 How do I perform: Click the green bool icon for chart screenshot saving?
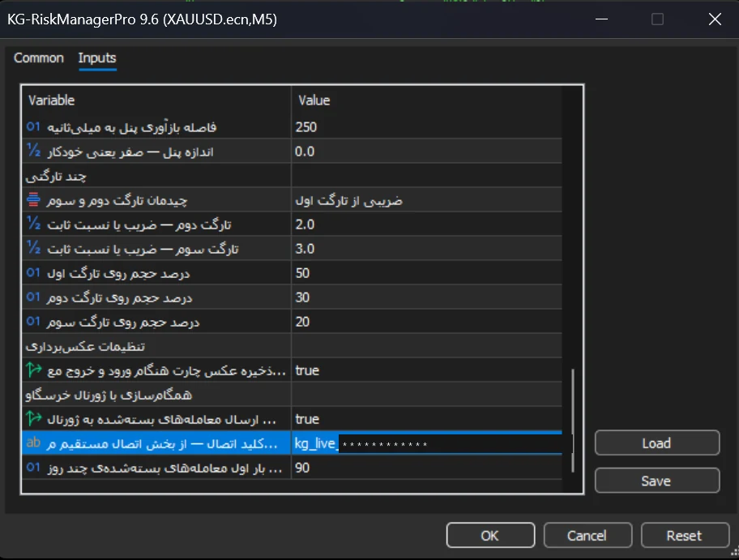(x=33, y=370)
